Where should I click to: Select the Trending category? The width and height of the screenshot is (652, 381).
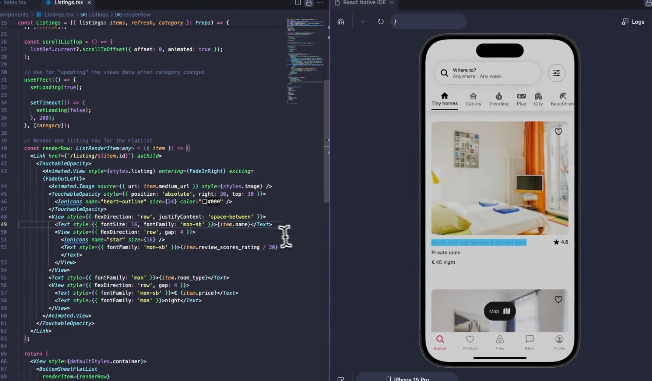click(x=499, y=100)
